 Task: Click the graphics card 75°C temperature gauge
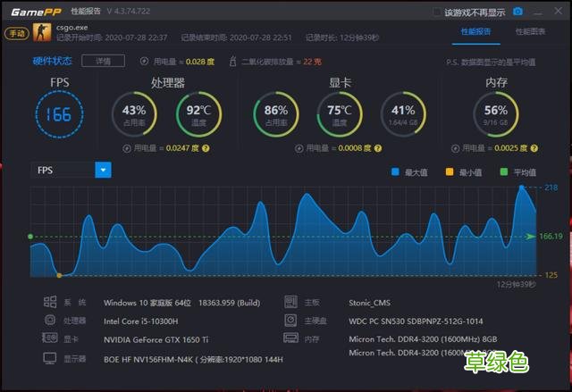340,114
